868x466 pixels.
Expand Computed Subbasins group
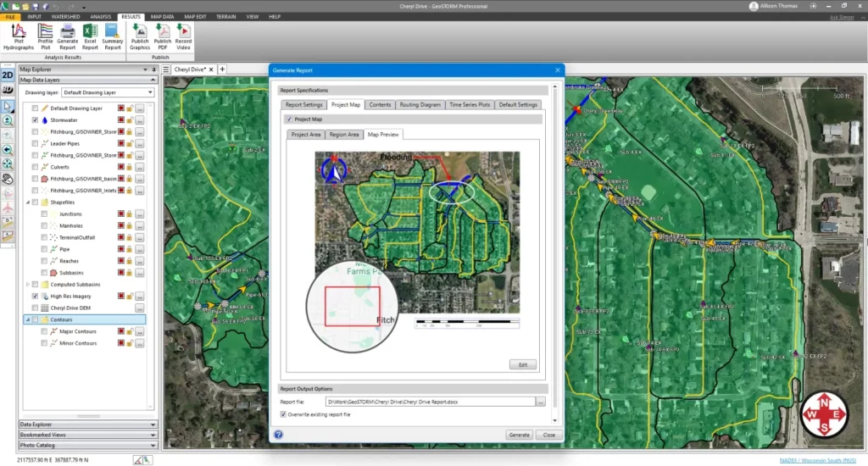click(x=28, y=285)
